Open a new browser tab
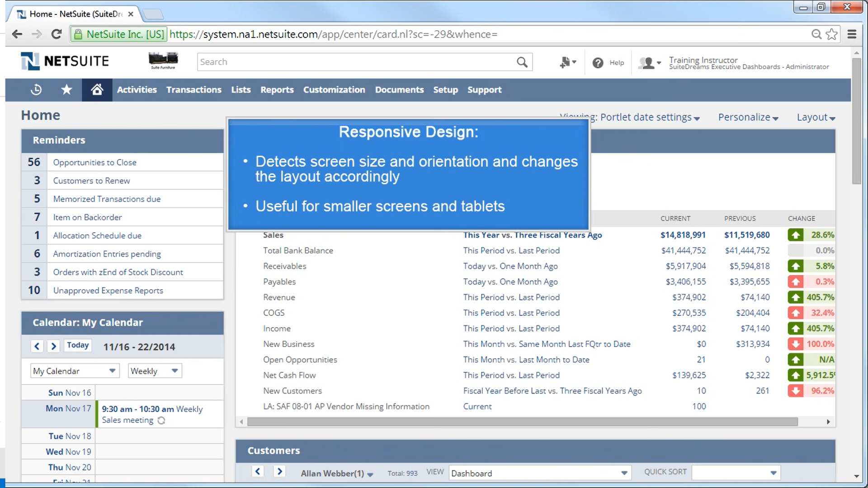Viewport: 868px width, 488px height. [x=153, y=14]
